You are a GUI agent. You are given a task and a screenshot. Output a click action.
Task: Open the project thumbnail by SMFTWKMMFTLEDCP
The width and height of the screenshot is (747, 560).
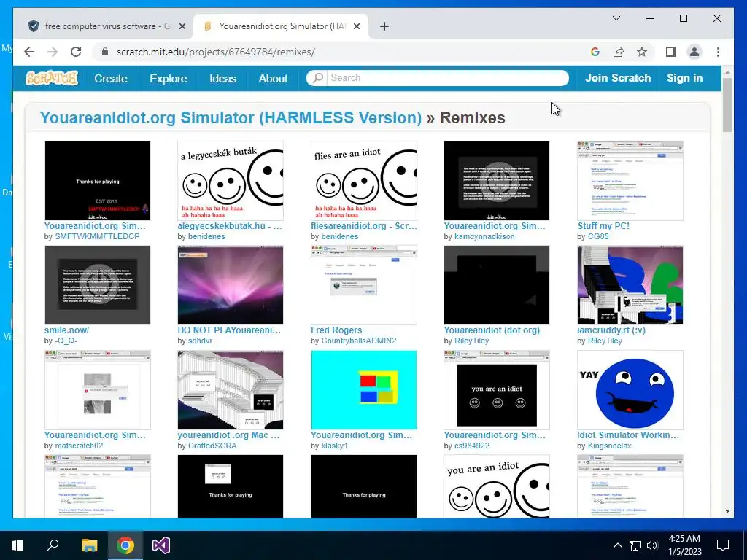pos(98,181)
